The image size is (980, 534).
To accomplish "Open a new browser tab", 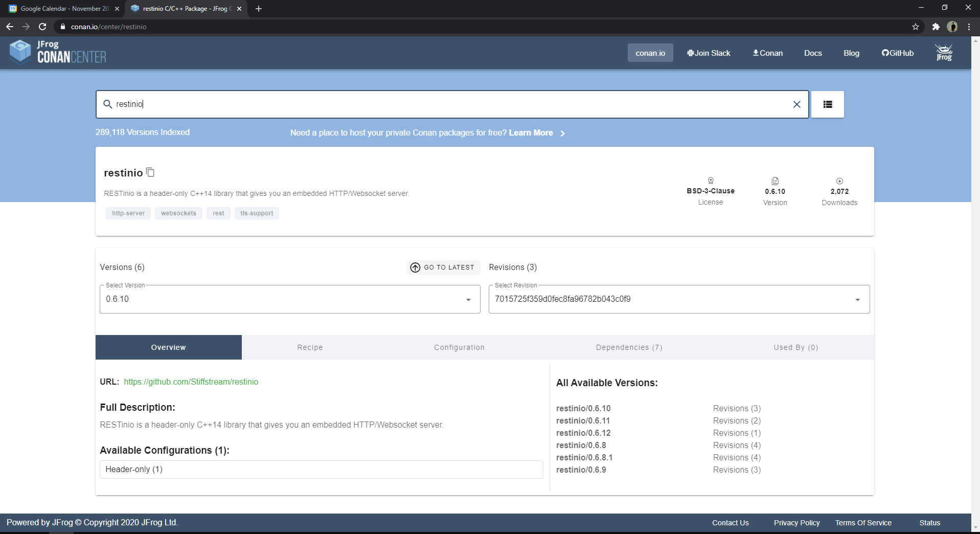I will (x=259, y=9).
